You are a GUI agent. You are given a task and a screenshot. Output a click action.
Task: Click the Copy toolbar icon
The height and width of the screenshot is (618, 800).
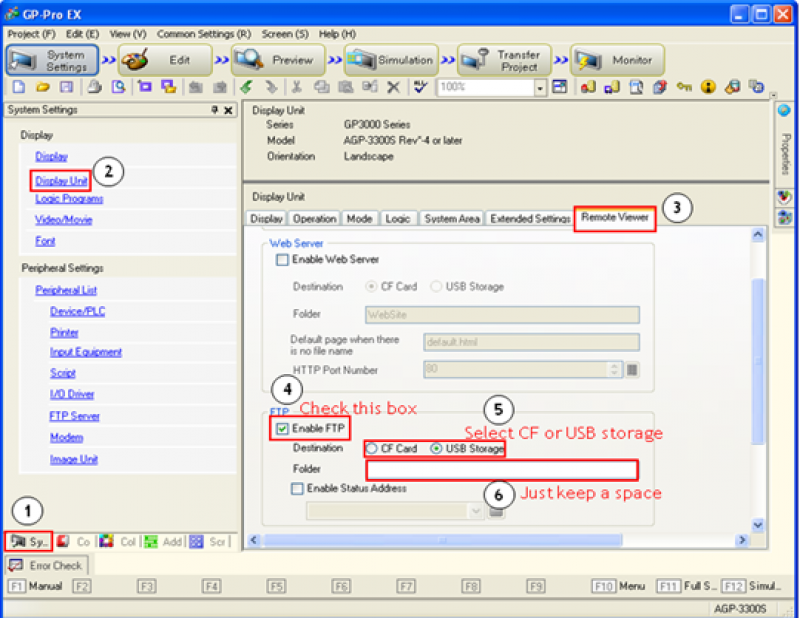(321, 87)
